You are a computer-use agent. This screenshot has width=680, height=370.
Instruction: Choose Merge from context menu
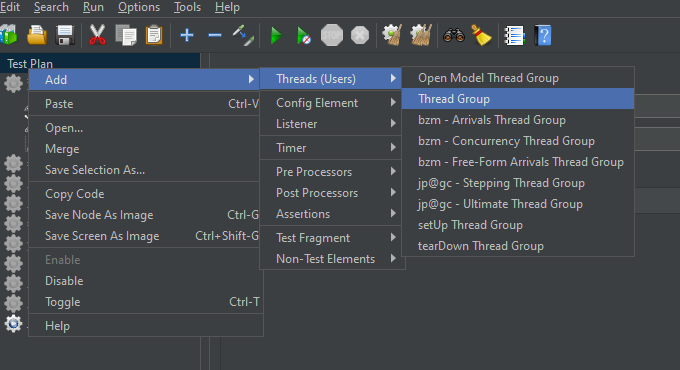click(x=144, y=149)
